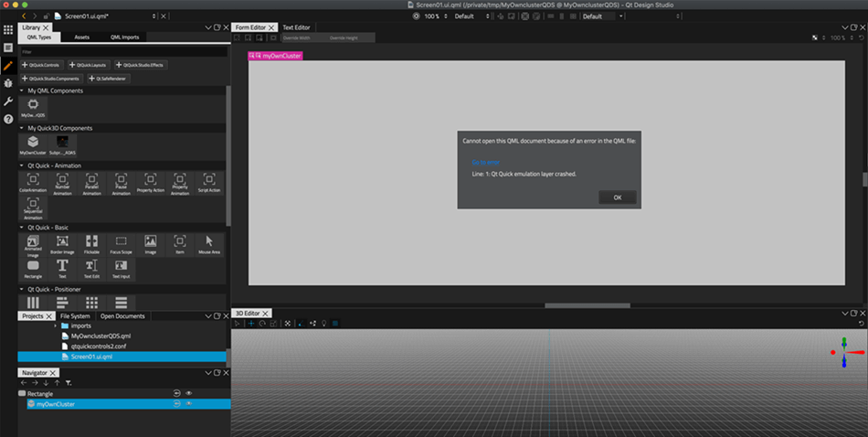Select Animated Image component
This screenshot has width=868, height=437.
33,245
